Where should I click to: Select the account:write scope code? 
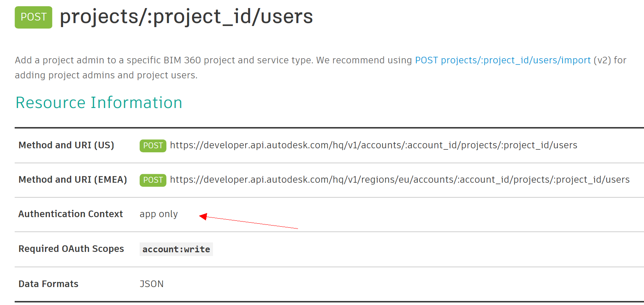point(176,249)
